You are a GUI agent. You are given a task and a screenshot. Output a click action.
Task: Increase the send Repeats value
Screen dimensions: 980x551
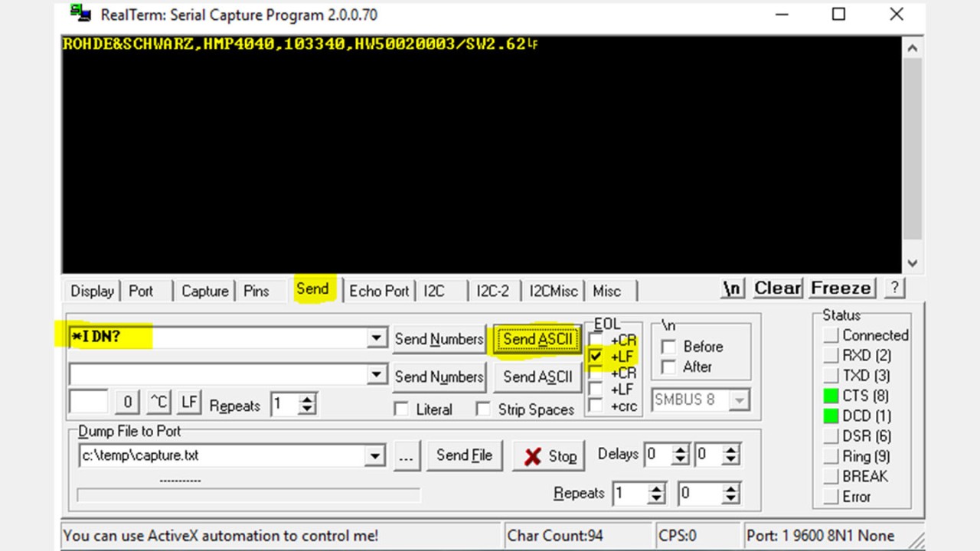307,399
